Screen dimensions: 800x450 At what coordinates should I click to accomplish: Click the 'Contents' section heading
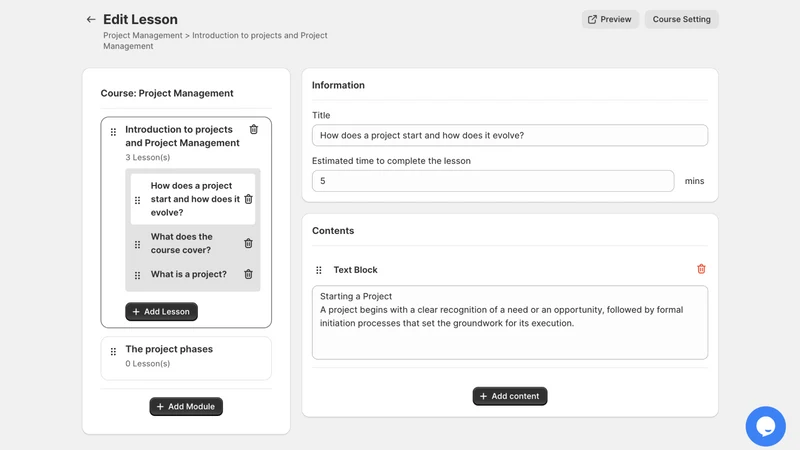coord(333,231)
